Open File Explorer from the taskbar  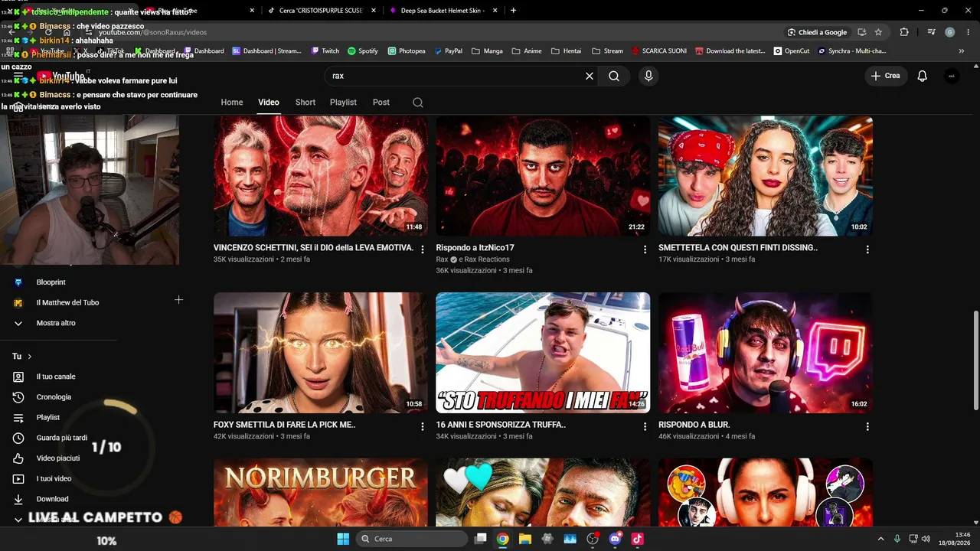(x=525, y=539)
